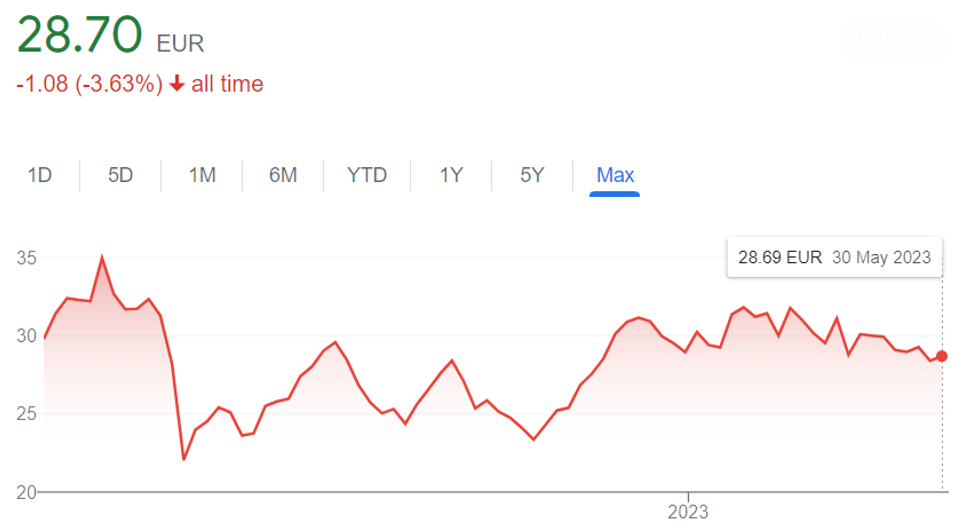
Task: Click the 28.69 EUR tooltip box
Action: click(x=834, y=258)
